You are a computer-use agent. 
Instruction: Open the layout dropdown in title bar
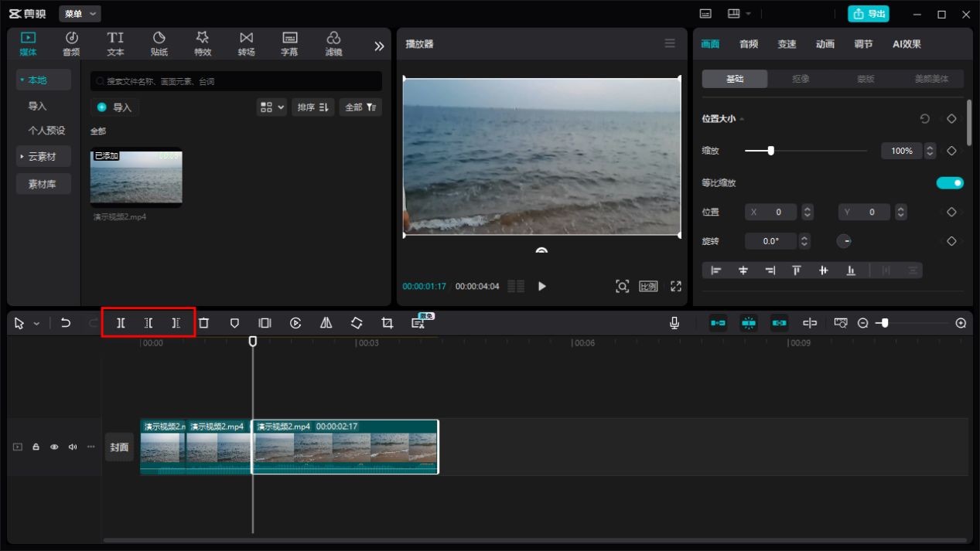[x=739, y=14]
